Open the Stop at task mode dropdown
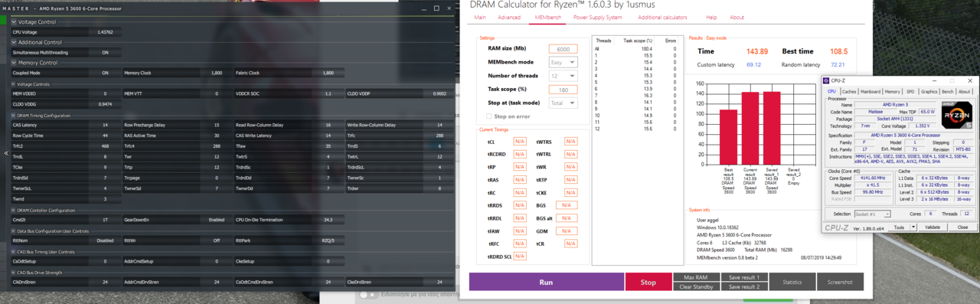Screen dimensions: 980x304 563,103
